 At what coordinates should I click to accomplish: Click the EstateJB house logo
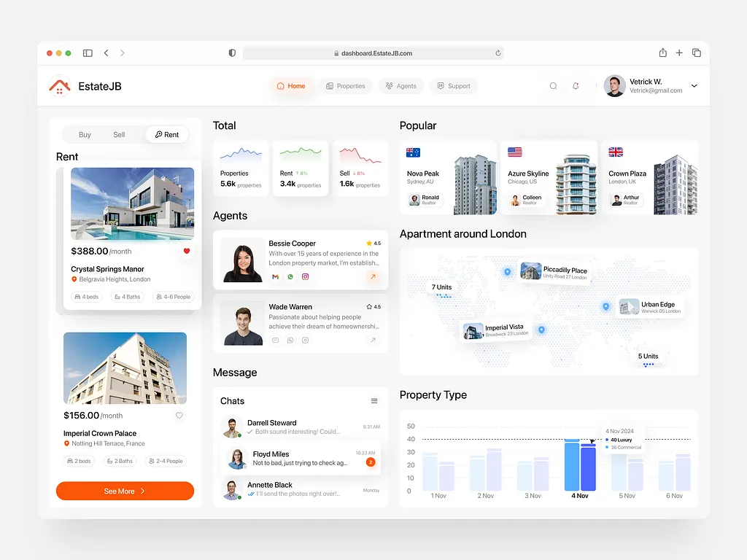58,86
